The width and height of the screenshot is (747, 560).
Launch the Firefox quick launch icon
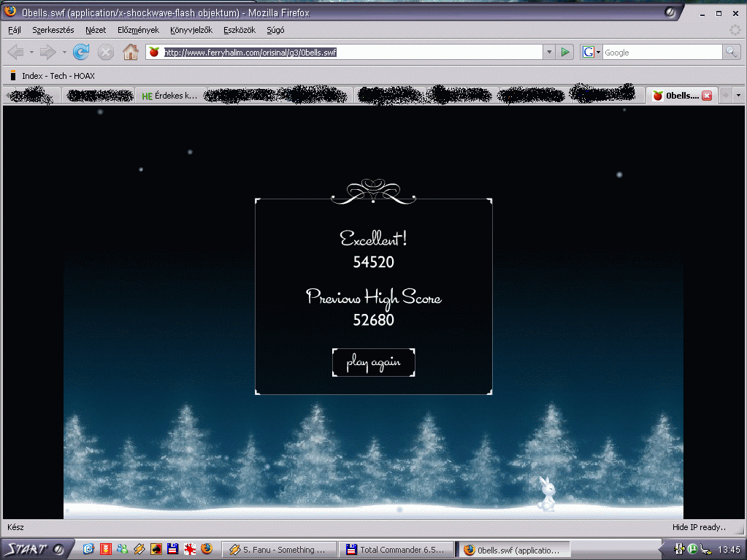[x=207, y=549]
